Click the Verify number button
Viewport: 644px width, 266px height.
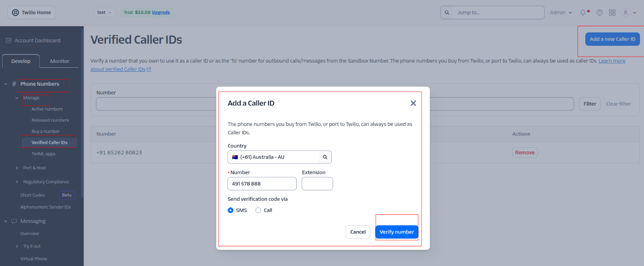(397, 232)
